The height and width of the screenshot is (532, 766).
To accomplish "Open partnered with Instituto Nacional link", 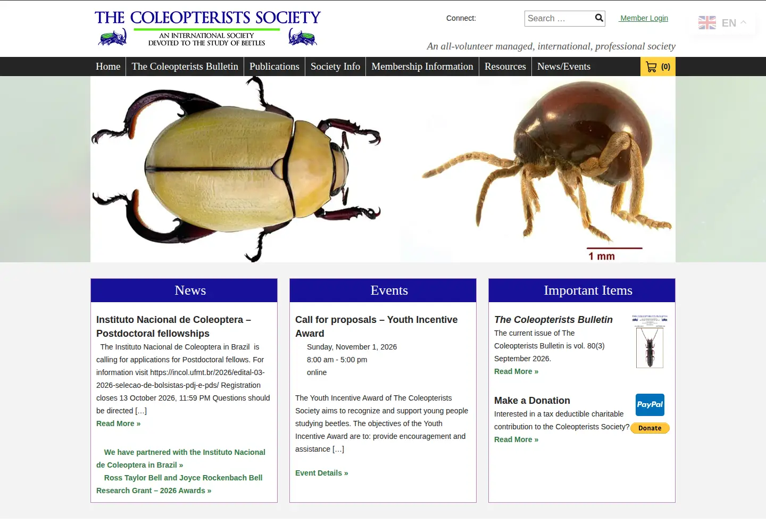I will click(x=181, y=459).
